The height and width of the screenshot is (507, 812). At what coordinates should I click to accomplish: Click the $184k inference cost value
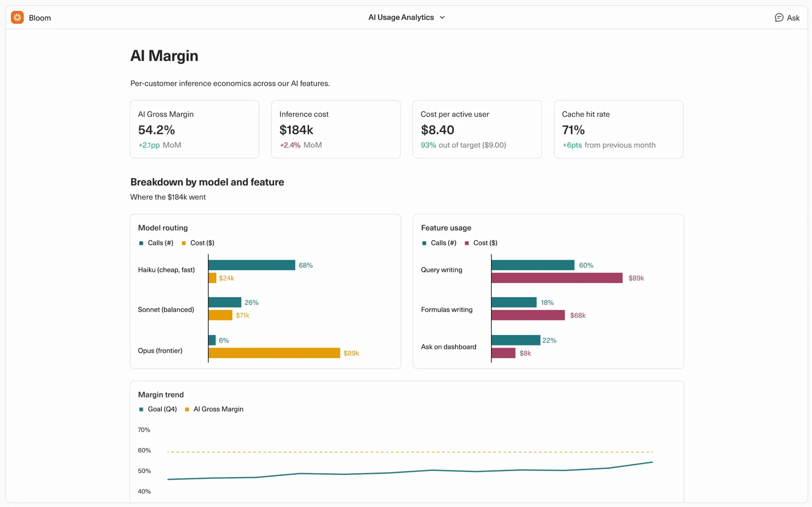tap(296, 130)
